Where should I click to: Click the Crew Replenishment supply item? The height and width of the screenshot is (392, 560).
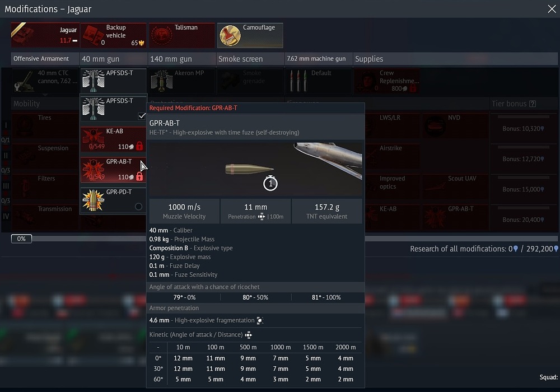click(x=386, y=81)
